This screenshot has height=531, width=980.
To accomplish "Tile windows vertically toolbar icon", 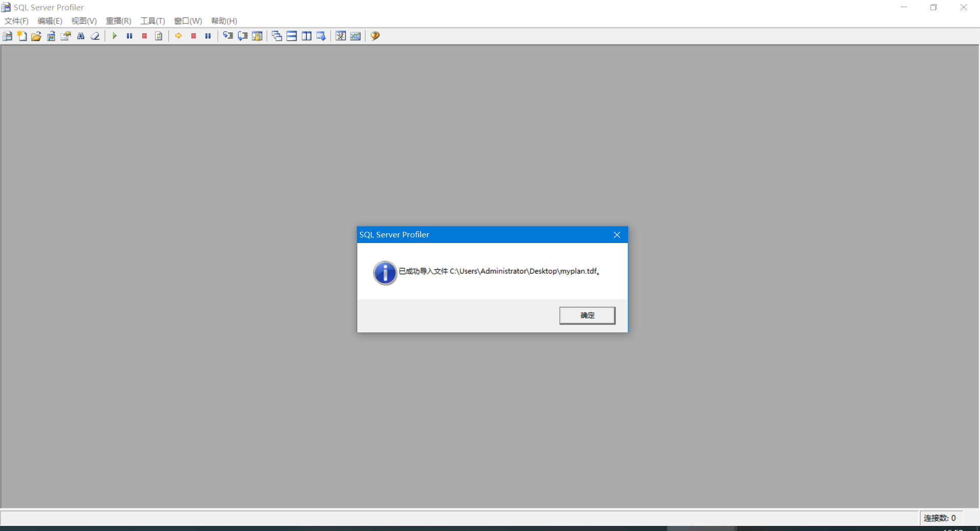I will click(x=306, y=36).
